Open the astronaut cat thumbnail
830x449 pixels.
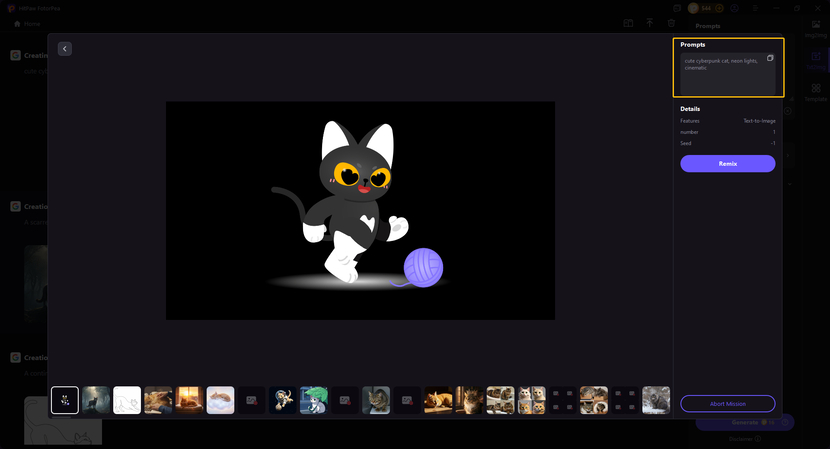283,400
